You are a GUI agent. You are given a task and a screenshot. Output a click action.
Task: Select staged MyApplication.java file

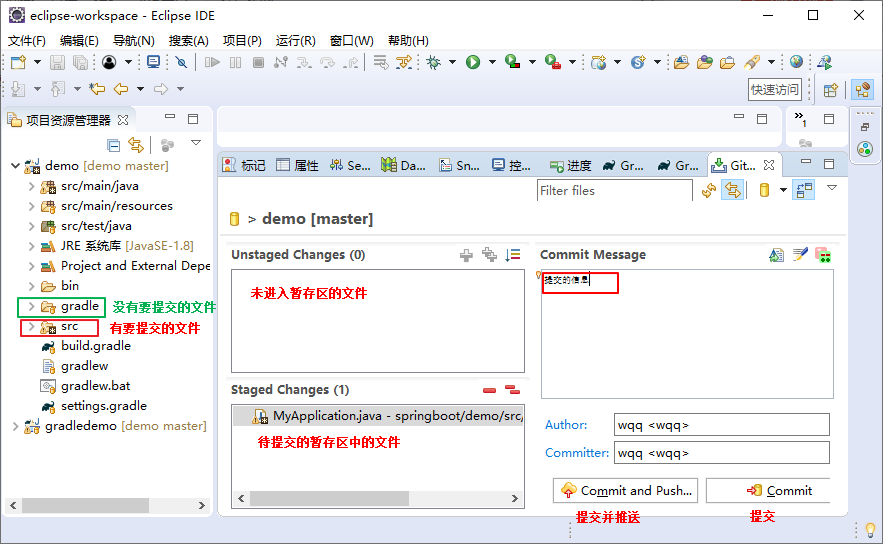tap(378, 416)
